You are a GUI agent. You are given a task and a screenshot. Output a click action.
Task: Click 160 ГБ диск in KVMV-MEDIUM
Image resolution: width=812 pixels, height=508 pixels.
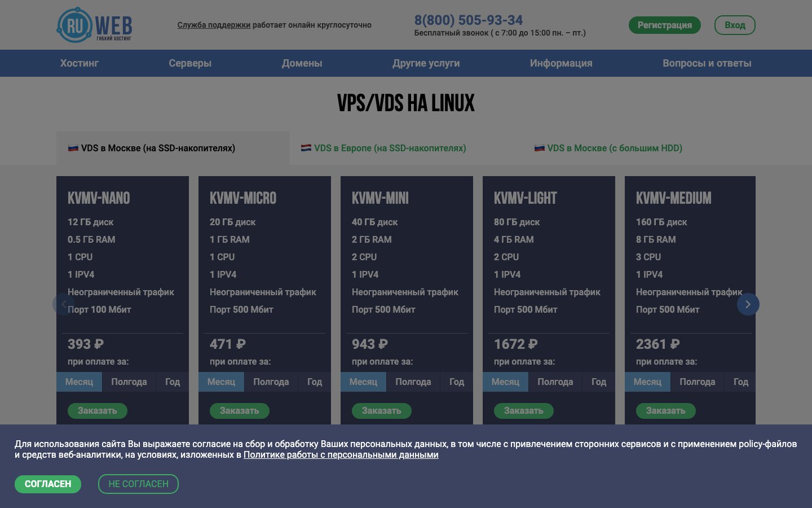pyautogui.click(x=661, y=222)
